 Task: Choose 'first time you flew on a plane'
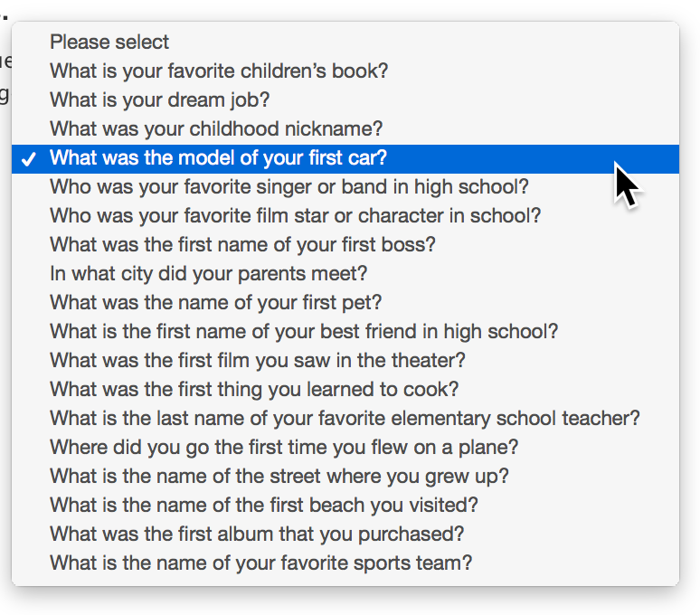tap(345, 448)
